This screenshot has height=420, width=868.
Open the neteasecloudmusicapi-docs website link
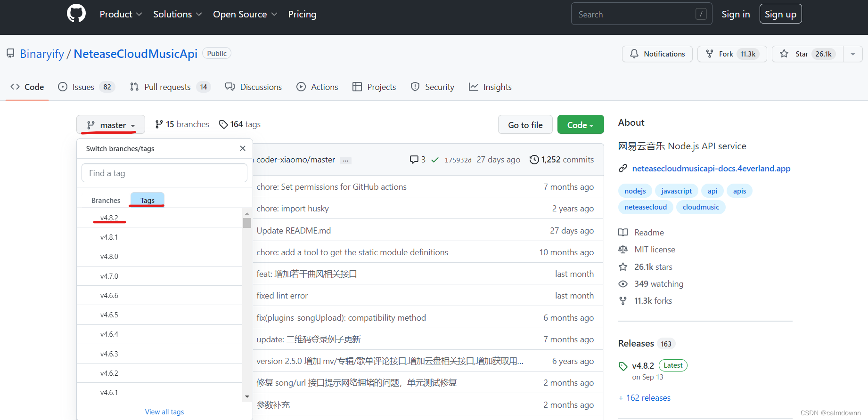(711, 169)
